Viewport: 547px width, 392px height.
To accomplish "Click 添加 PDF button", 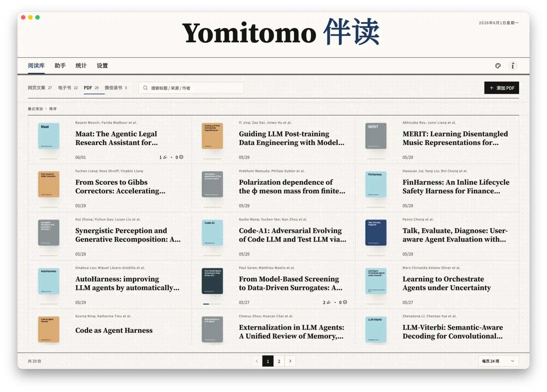I will coord(502,88).
